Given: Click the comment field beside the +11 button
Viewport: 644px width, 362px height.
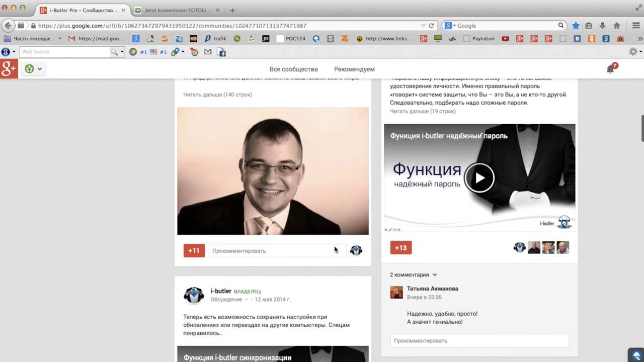Looking at the screenshot, I should tap(277, 250).
